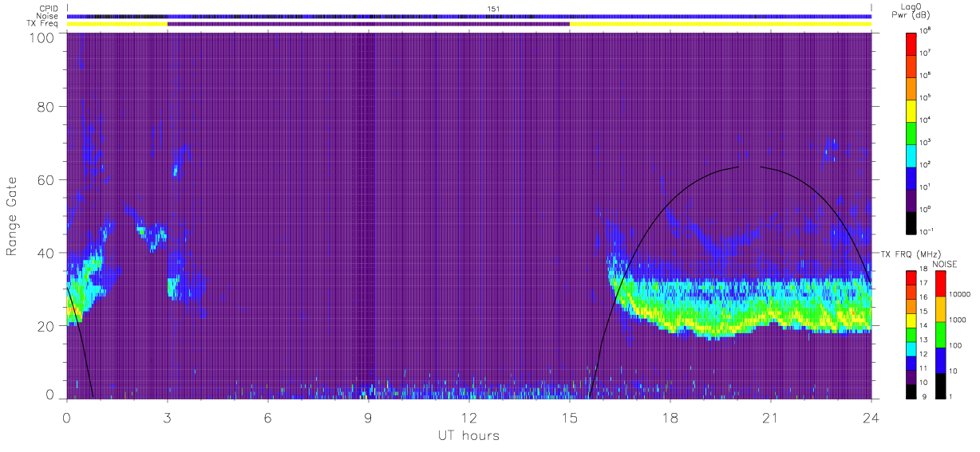This screenshot has height=452, width=980.
Task: Pick the green segment of the power colorbar
Action: coord(913,132)
